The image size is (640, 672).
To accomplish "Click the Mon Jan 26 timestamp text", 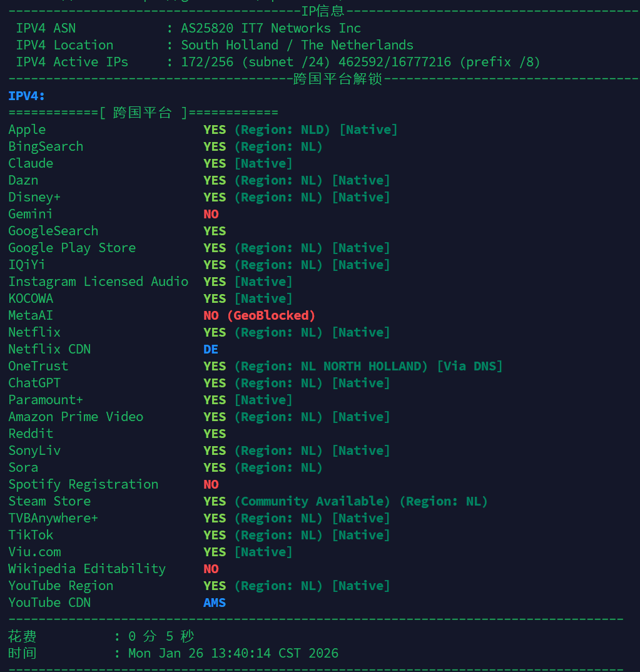I will tap(233, 653).
